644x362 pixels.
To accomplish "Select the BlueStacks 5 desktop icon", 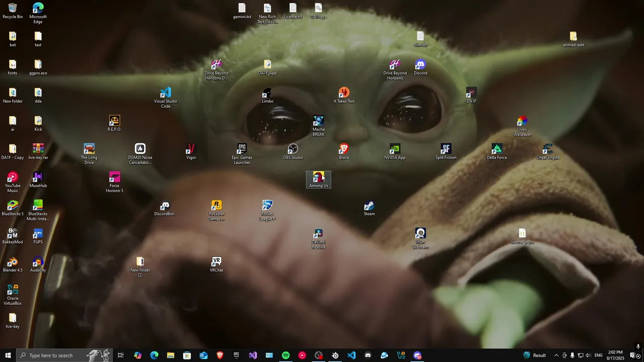I will [x=13, y=208].
